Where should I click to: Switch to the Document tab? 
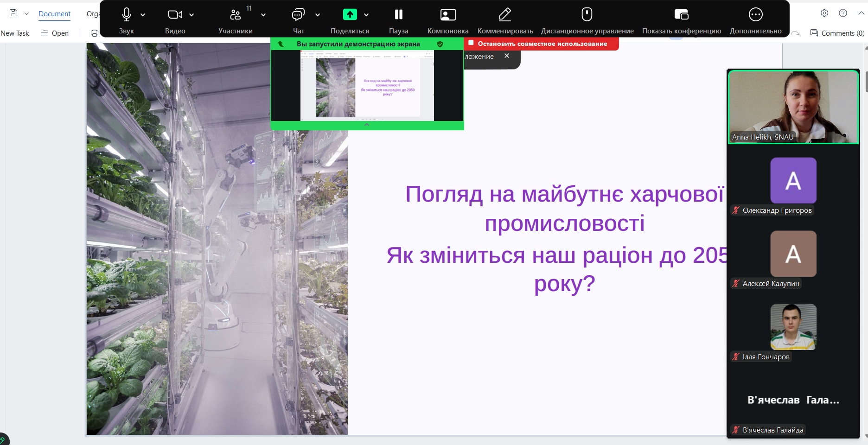click(x=54, y=14)
